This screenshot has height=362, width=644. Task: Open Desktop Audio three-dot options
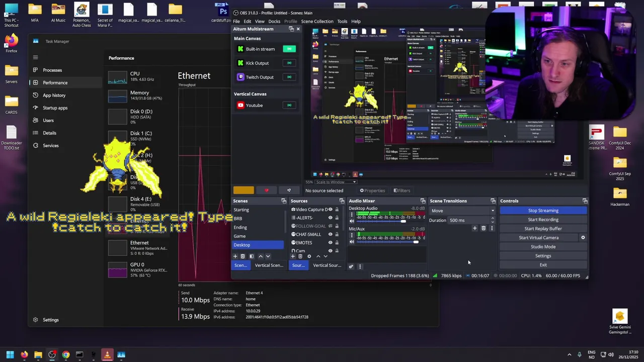coord(352,215)
